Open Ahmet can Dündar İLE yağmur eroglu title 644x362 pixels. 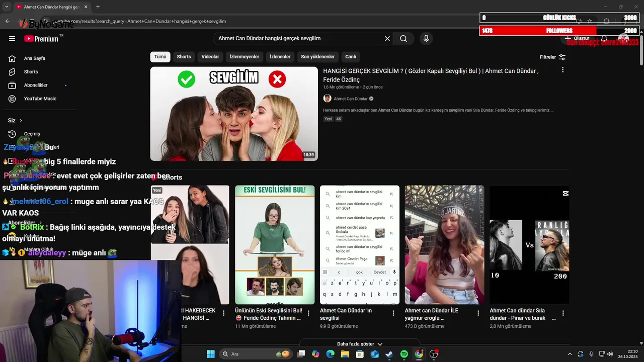click(432, 314)
